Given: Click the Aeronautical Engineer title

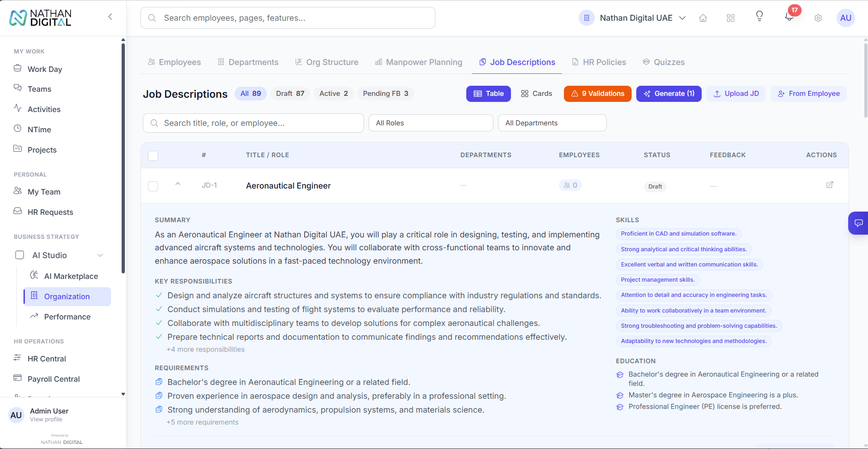Looking at the screenshot, I should point(288,186).
